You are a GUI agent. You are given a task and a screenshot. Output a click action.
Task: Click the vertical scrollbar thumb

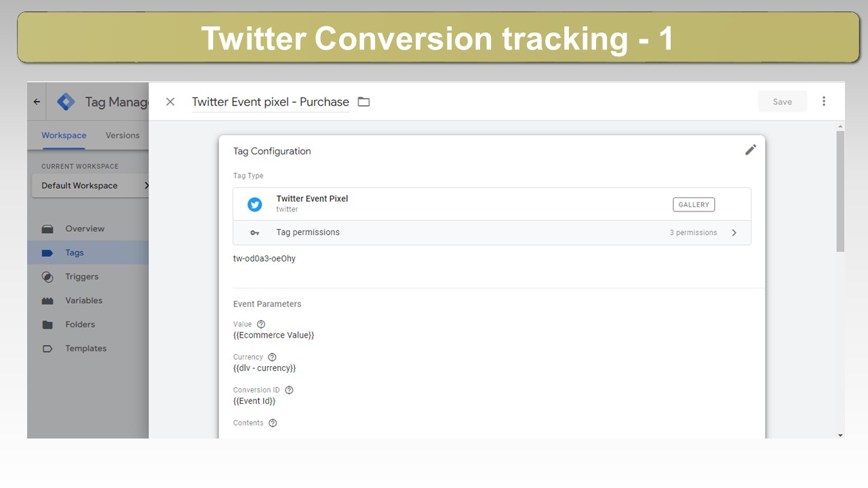841,191
